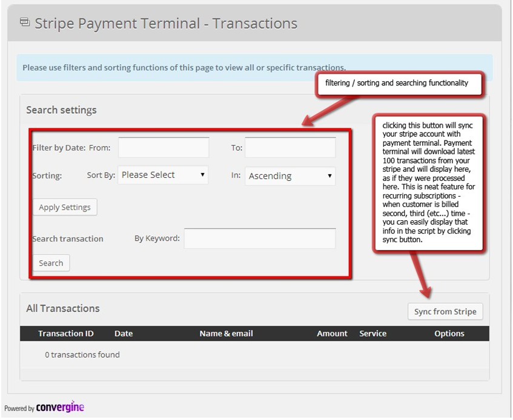The image size is (513, 420).
Task: Click the Sync from Stripe button
Action: [x=445, y=312]
